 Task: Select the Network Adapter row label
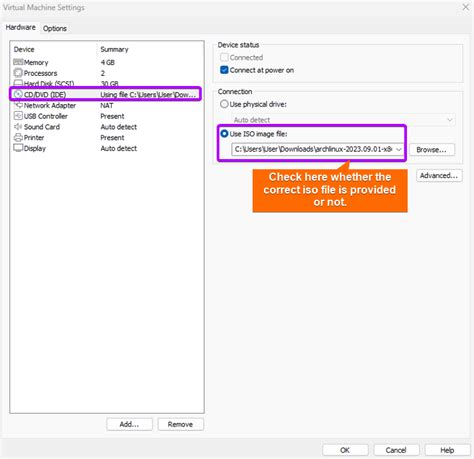(50, 105)
